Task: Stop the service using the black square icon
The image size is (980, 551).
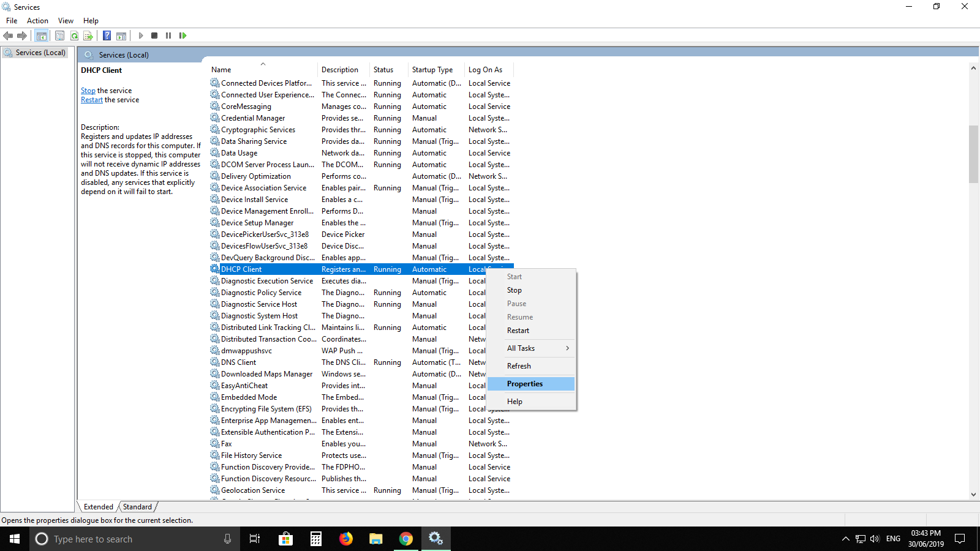Action: click(154, 35)
